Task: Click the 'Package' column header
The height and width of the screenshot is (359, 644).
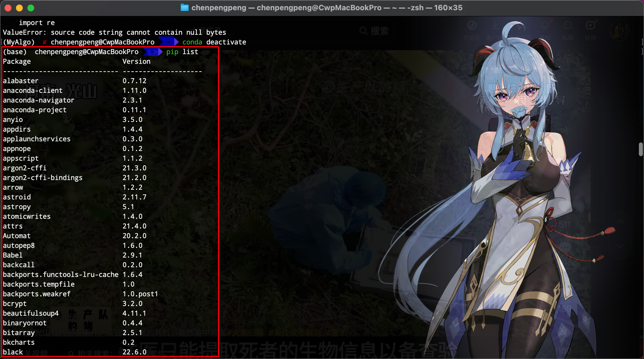Action: (x=17, y=62)
